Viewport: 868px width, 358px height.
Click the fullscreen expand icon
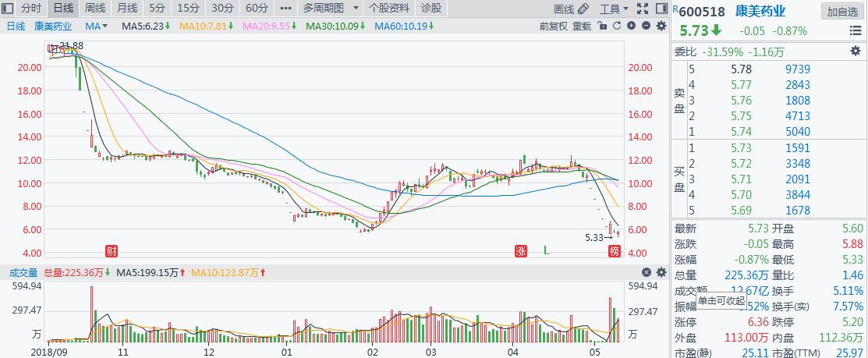[x=642, y=9]
